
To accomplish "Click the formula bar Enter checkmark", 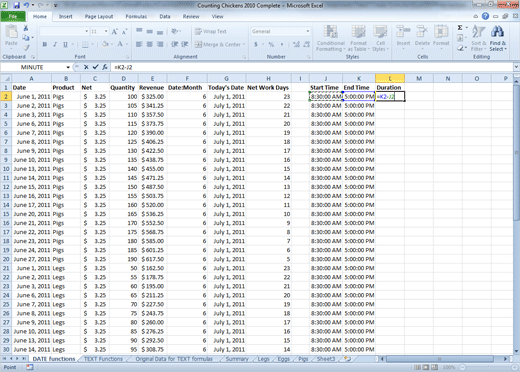I will tap(95, 67).
